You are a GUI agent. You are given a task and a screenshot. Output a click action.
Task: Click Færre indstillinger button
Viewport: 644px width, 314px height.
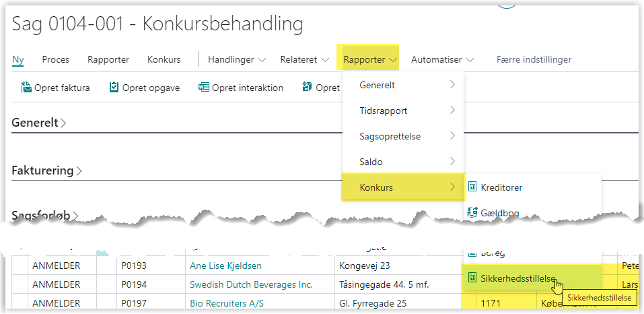(534, 59)
